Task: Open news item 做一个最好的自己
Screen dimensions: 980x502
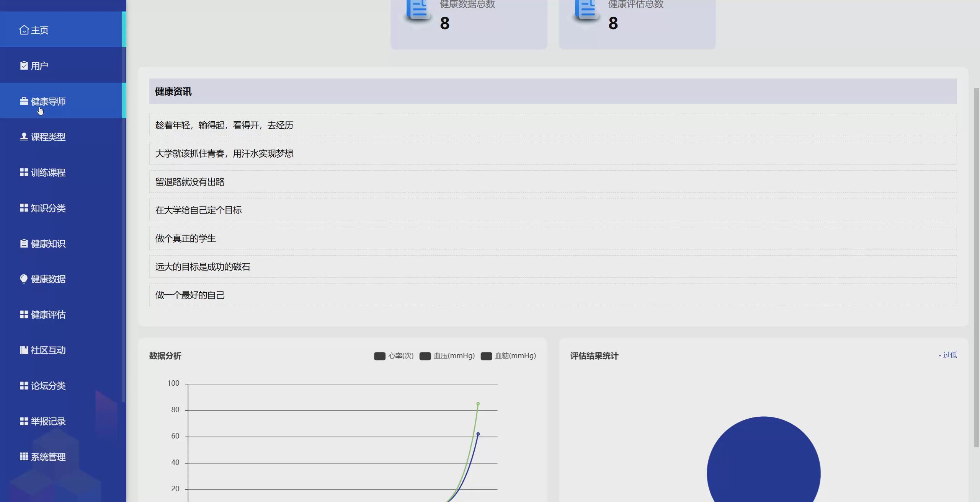Action: pyautogui.click(x=553, y=295)
